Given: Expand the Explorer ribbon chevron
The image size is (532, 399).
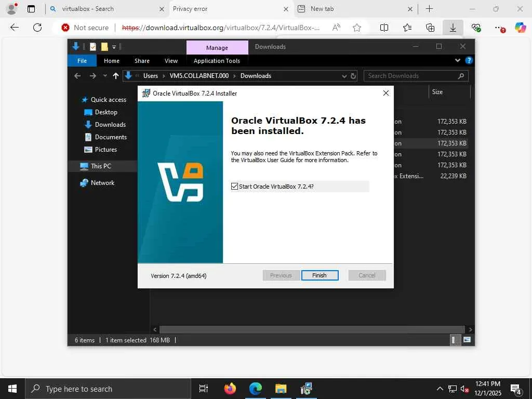Looking at the screenshot, I should click(x=457, y=60).
